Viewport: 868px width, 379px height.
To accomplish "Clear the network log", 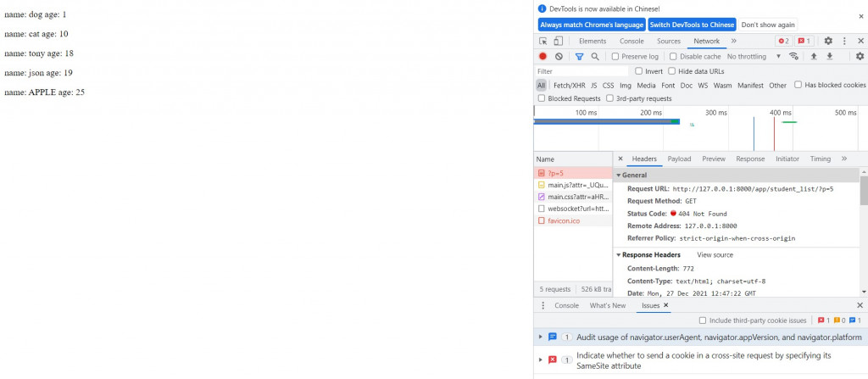I will [559, 57].
